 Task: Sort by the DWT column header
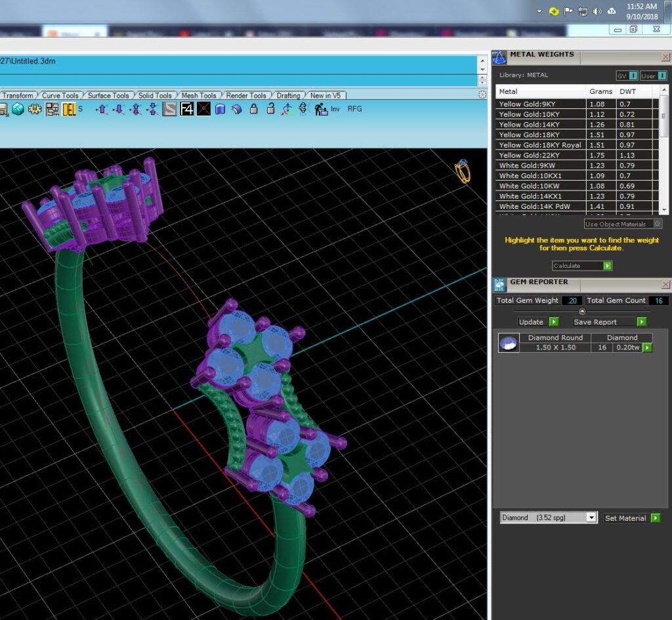pyautogui.click(x=634, y=91)
